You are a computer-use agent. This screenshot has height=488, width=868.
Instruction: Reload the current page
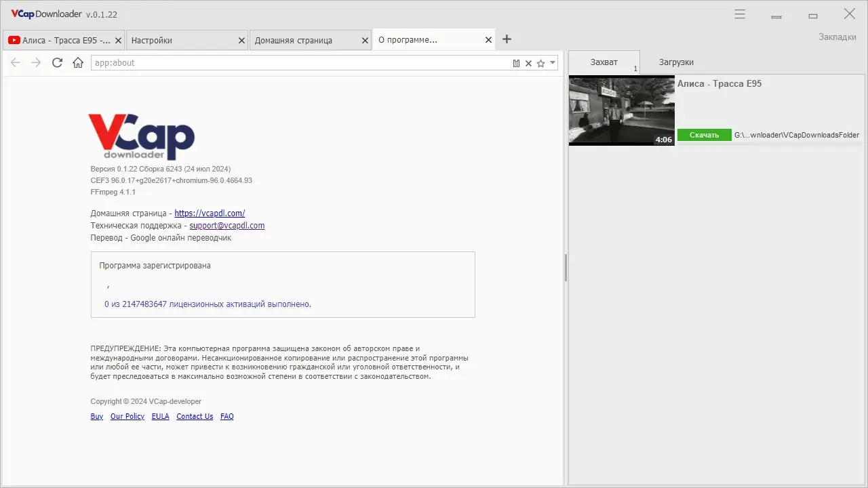(x=58, y=62)
